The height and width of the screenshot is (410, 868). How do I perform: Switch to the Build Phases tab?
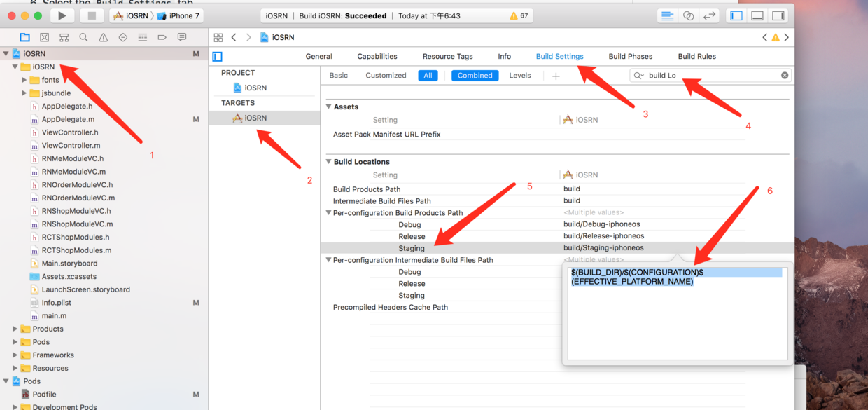tap(631, 56)
